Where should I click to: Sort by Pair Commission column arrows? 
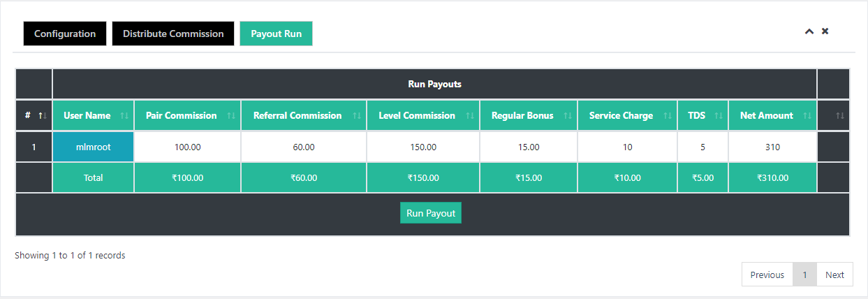point(231,116)
